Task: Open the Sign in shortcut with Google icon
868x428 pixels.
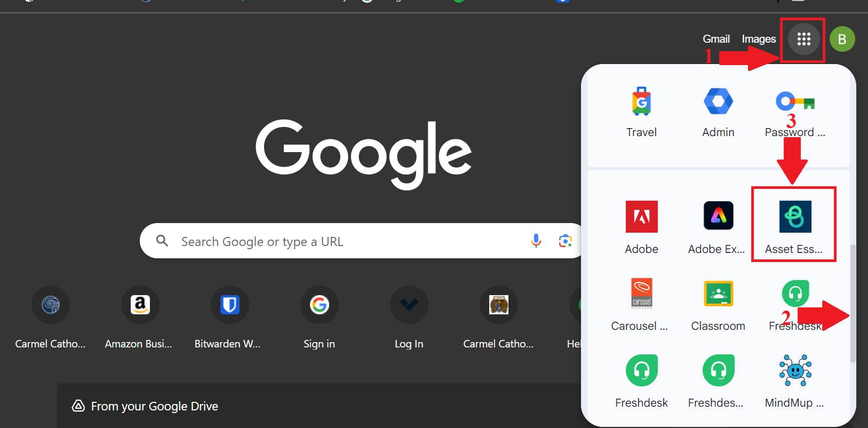Action: (x=319, y=318)
